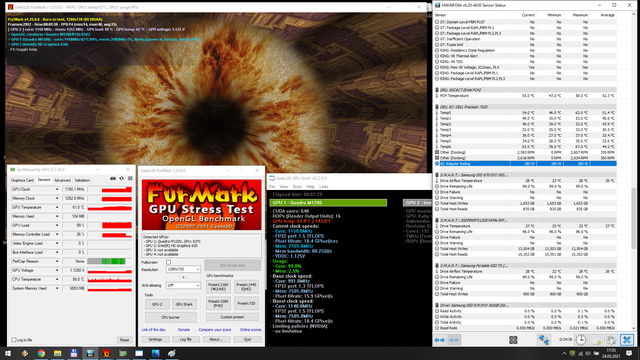The image size is (640, 360).
Task: Click HWiNFO clock reset timer icon
Action: (581, 340)
